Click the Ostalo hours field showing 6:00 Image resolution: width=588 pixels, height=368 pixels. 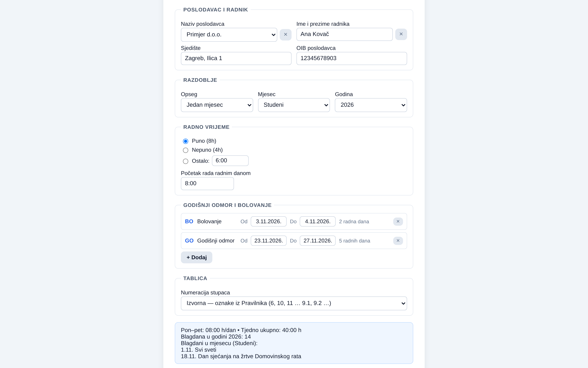click(x=230, y=161)
